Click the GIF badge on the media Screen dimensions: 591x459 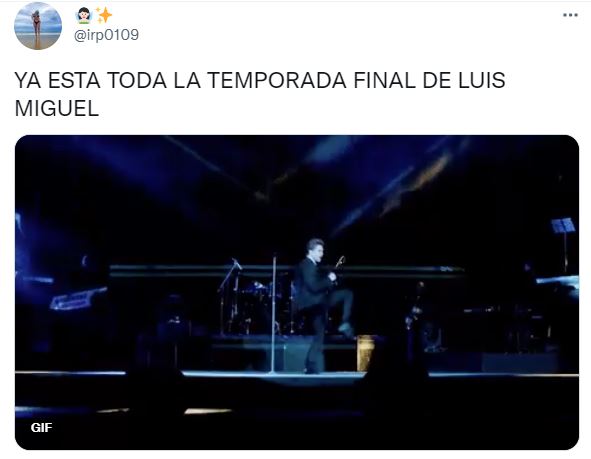(41, 427)
